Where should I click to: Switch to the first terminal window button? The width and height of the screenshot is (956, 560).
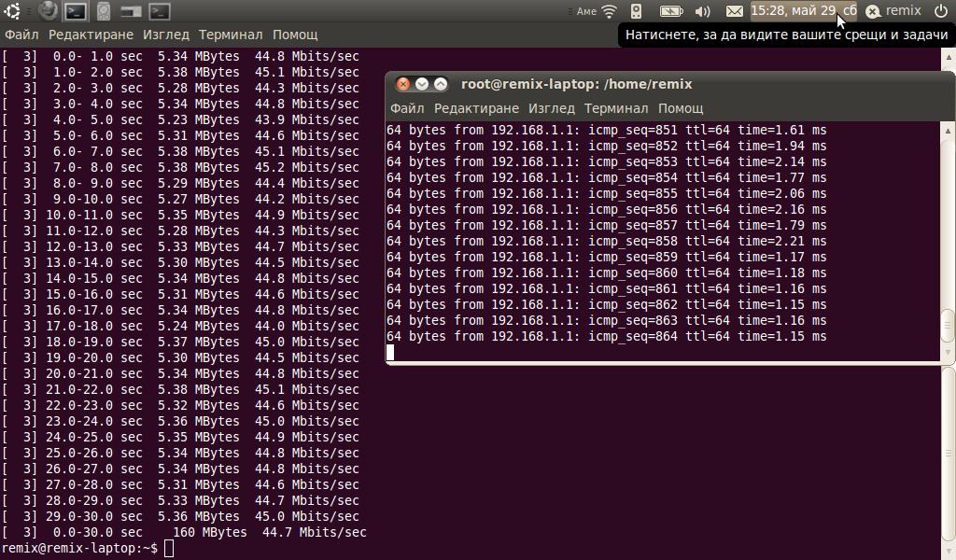76,11
